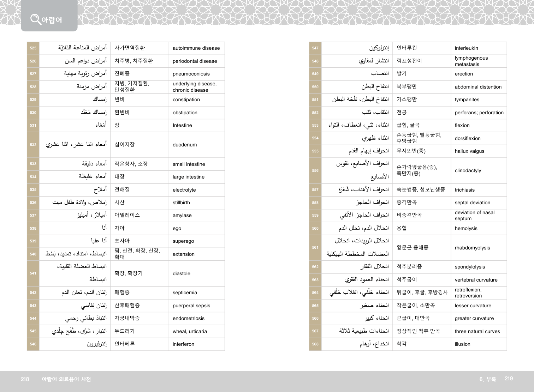Select the 'lymphogenous metastasis' cell
Screen dimensions: 534x392
tap(471, 61)
